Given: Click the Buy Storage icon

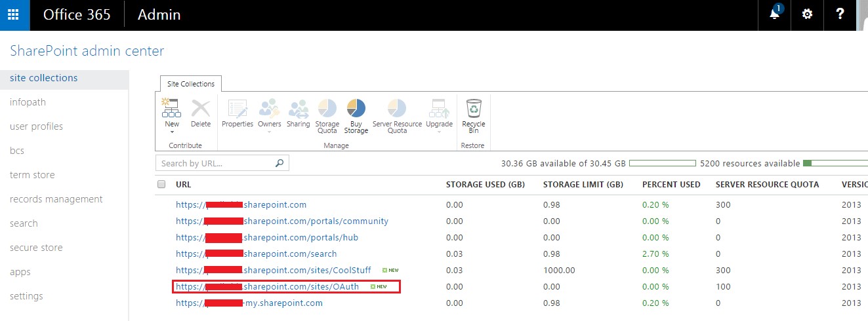Looking at the screenshot, I should [356, 108].
